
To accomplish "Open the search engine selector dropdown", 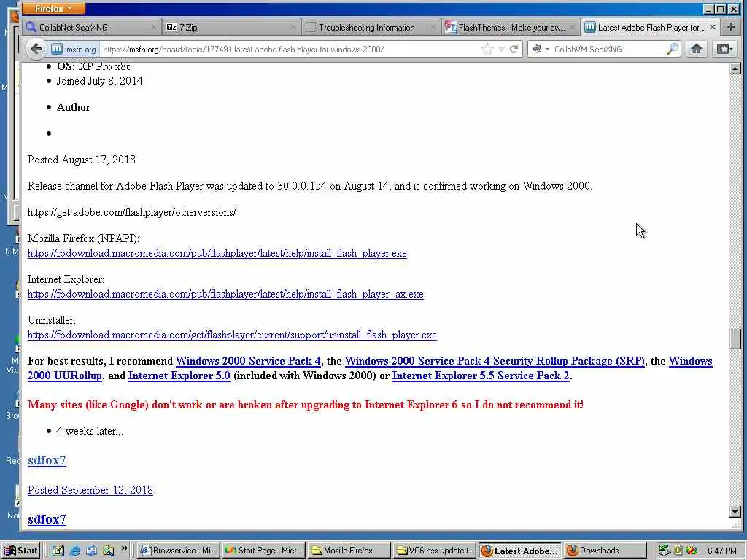I will pos(541,49).
